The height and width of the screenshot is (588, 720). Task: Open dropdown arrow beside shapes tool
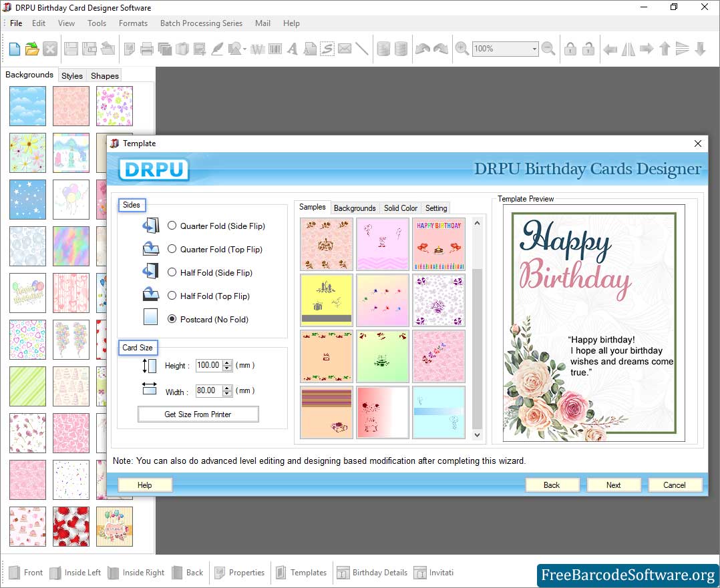tap(244, 49)
